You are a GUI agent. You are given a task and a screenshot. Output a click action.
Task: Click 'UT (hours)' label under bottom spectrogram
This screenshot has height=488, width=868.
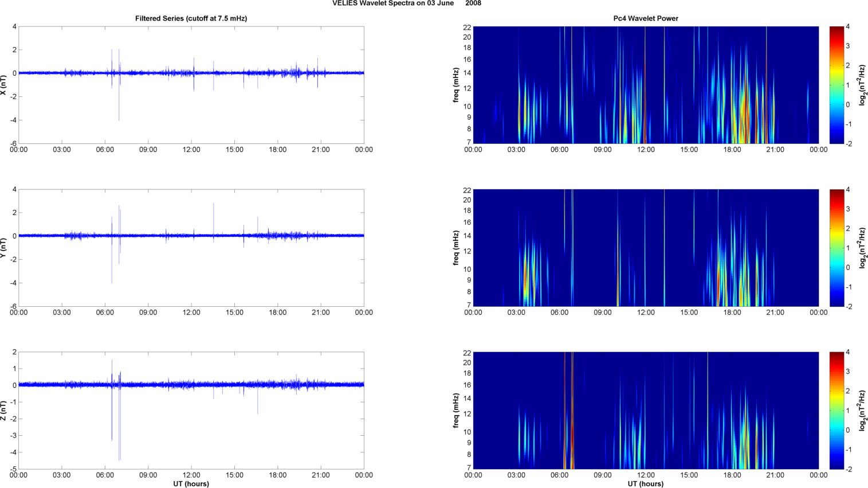pyautogui.click(x=645, y=483)
